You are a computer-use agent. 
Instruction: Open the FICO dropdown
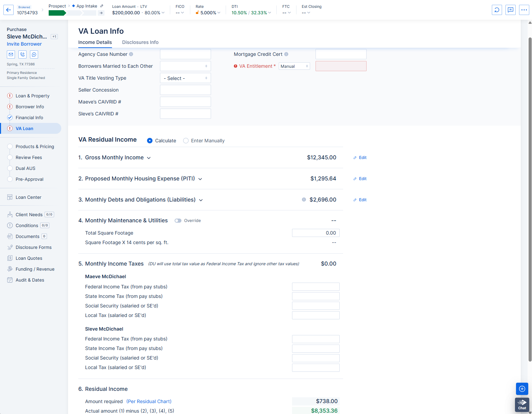(180, 13)
